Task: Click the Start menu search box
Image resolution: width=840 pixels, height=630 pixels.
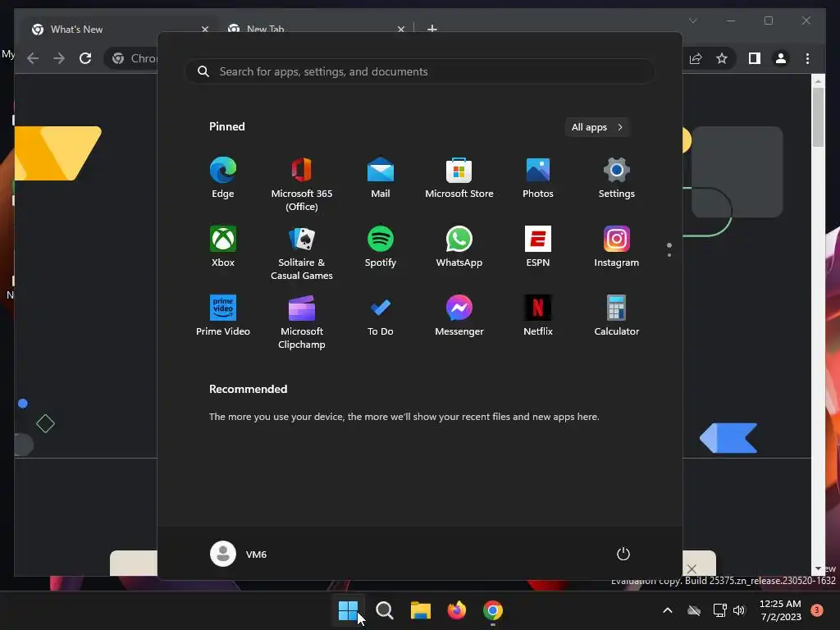Action: click(x=421, y=72)
